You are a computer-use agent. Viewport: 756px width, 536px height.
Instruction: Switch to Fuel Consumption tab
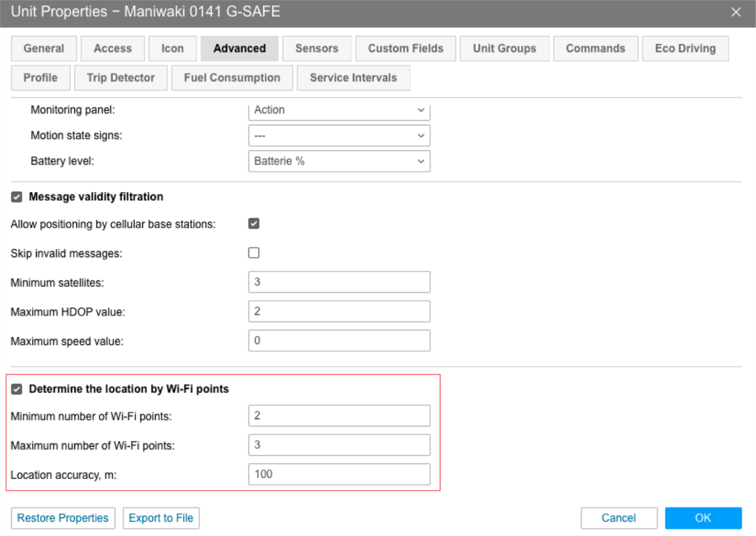pyautogui.click(x=232, y=78)
